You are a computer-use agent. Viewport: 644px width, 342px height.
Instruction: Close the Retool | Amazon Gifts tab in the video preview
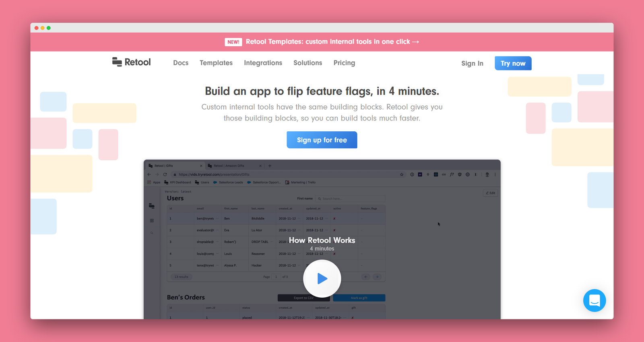[260, 166]
